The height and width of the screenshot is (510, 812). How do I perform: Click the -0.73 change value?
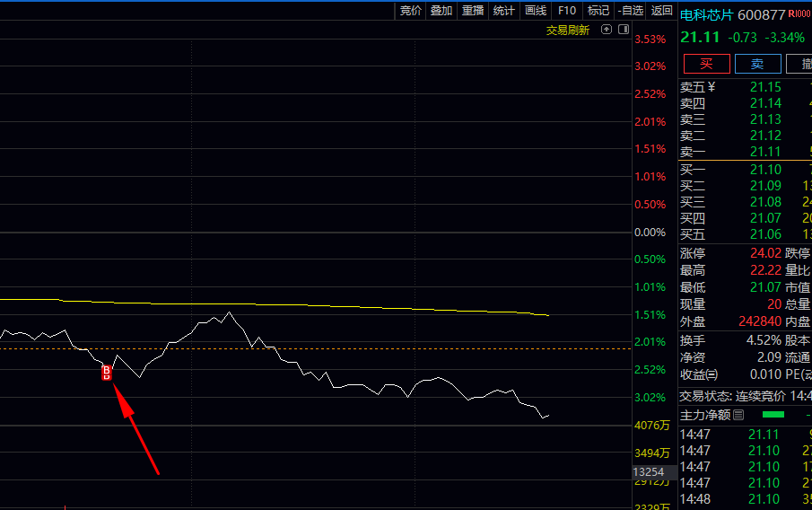click(x=742, y=38)
